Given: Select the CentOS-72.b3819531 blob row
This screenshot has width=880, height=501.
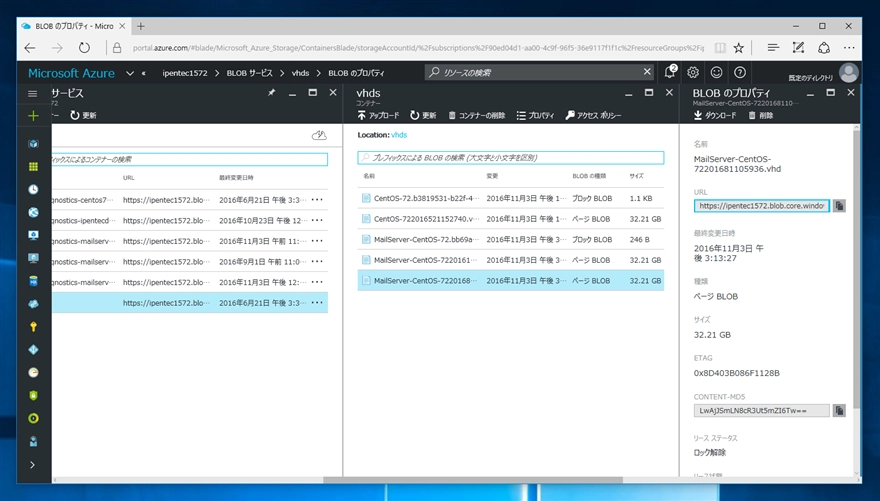Looking at the screenshot, I should [x=511, y=198].
